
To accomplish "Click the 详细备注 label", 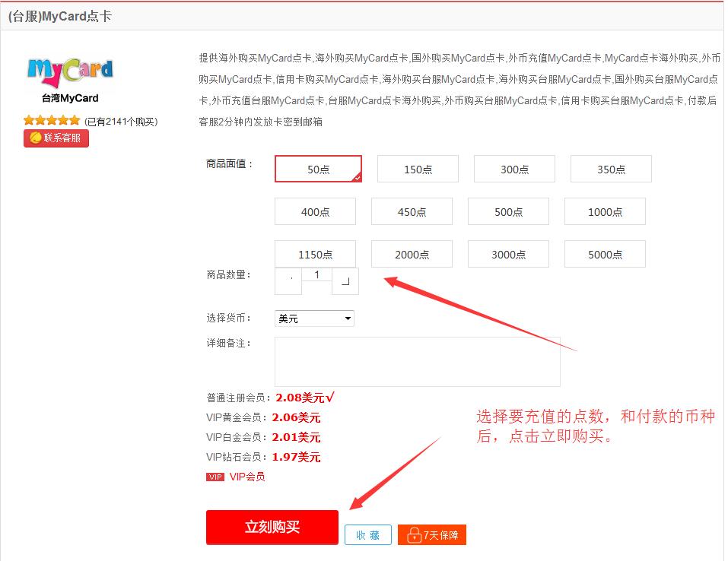I will point(228,343).
